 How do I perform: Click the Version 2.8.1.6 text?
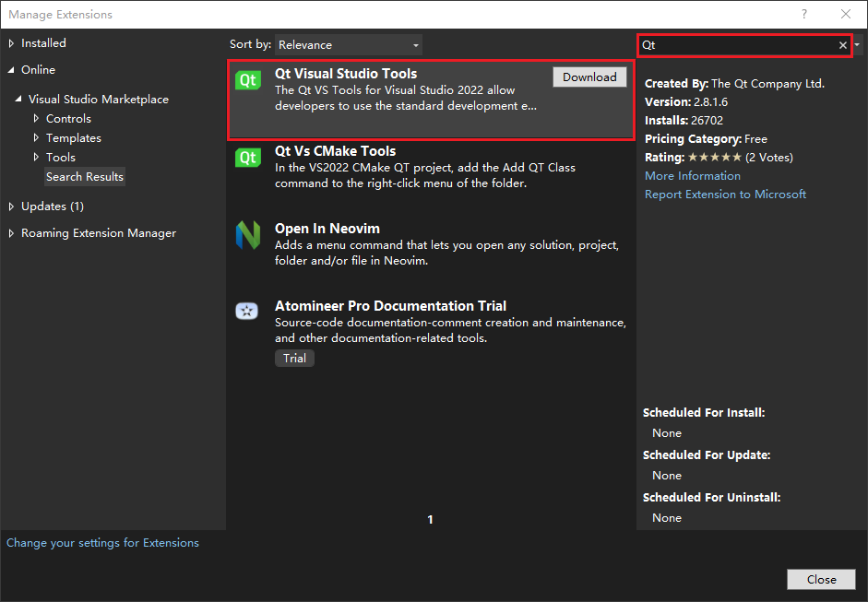(686, 101)
